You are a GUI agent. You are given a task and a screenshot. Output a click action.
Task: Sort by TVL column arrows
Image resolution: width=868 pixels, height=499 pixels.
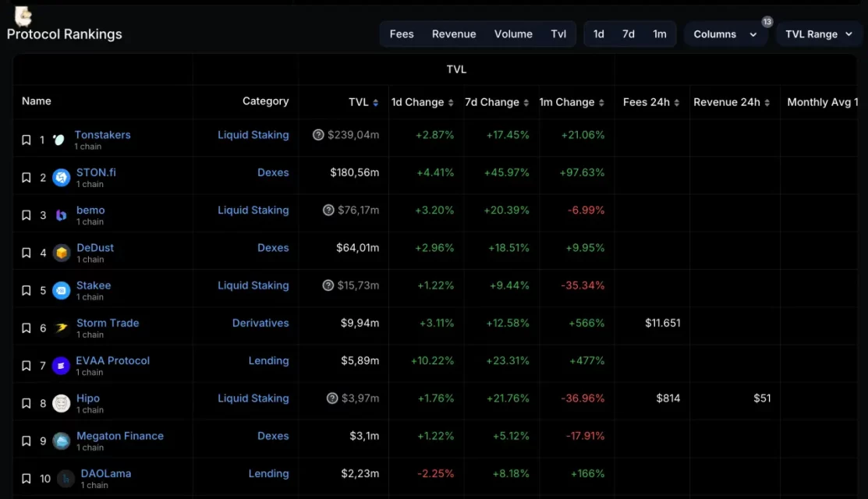click(x=375, y=102)
